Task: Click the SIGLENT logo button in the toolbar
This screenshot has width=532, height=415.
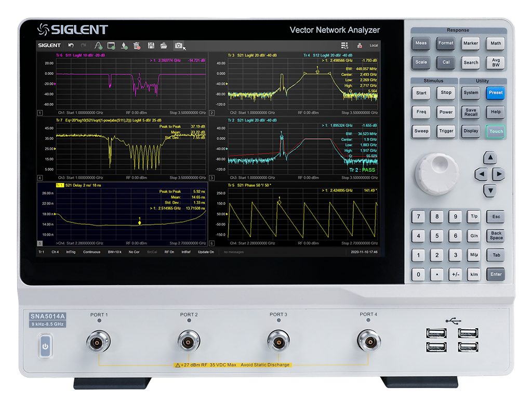Action: coord(49,45)
